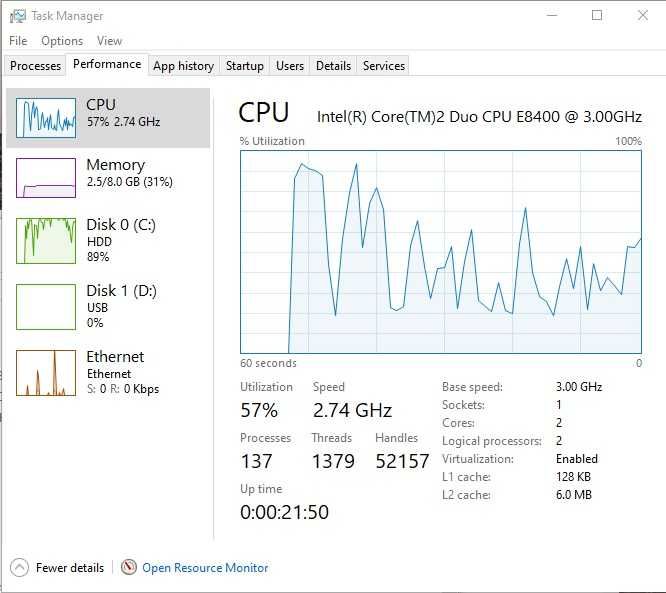Viewport: 666px width, 593px height.
Task: Go to the Startup tab
Action: [244, 66]
